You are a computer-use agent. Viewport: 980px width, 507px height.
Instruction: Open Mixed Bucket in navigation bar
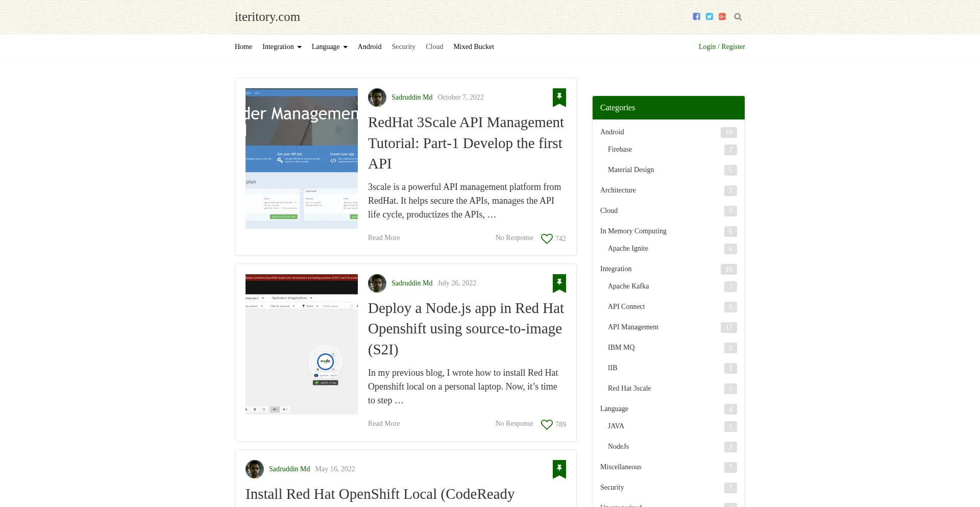(474, 46)
